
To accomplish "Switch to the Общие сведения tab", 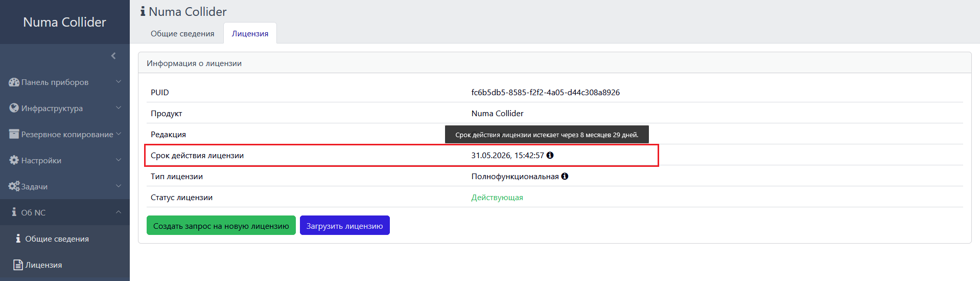I will tap(182, 33).
